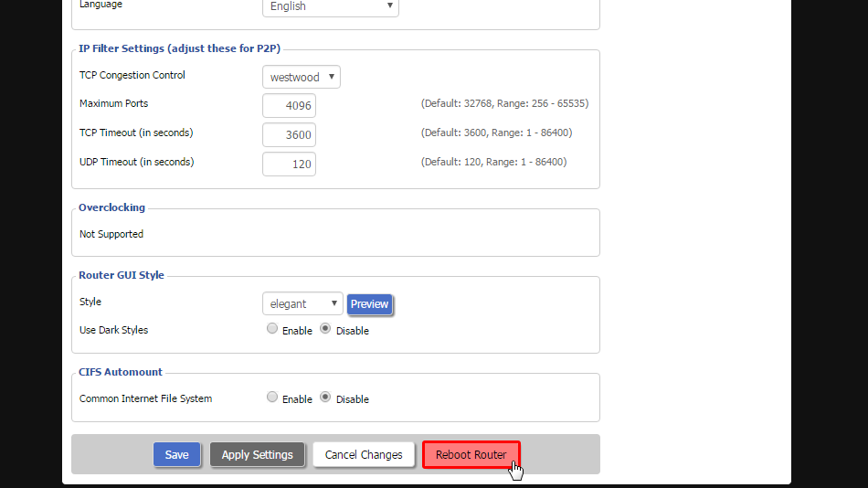Viewport: 868px width, 488px height.
Task: Open the Style dropdown set to elegant
Action: (x=302, y=303)
